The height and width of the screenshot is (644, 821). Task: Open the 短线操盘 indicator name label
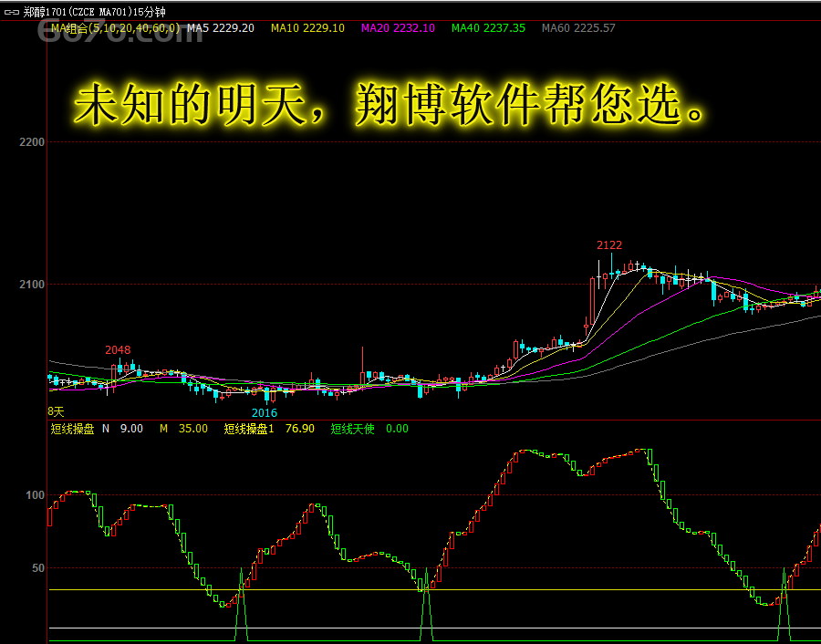click(72, 429)
